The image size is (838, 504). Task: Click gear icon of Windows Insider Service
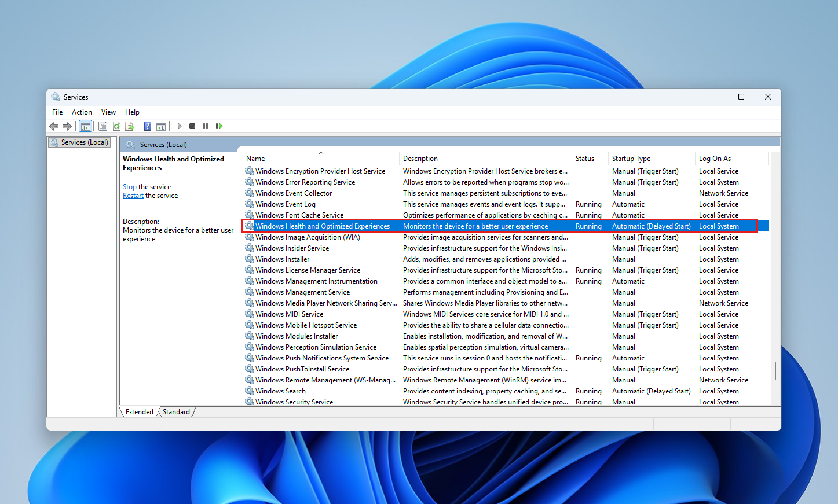tap(250, 248)
